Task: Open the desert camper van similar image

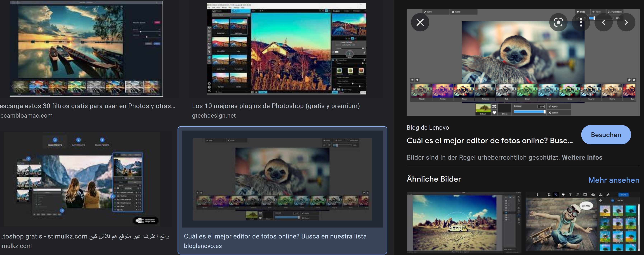Action: (x=464, y=222)
